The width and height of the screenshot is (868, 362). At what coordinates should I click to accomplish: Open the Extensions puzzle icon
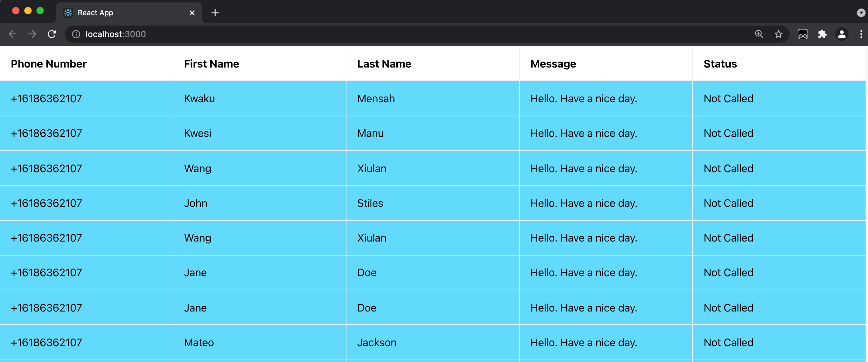tap(822, 34)
